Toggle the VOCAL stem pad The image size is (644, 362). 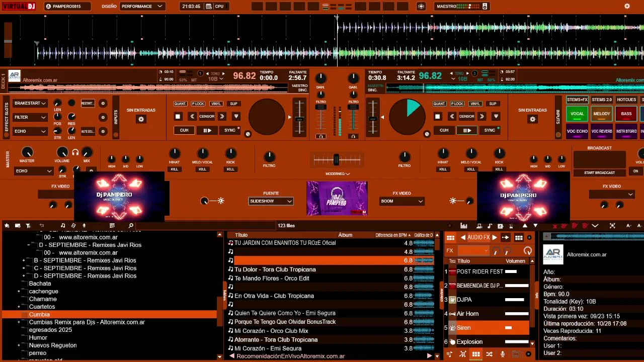click(x=577, y=114)
